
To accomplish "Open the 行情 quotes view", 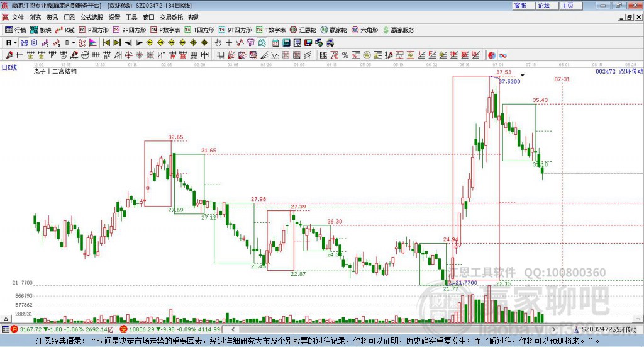I will [x=16, y=30].
